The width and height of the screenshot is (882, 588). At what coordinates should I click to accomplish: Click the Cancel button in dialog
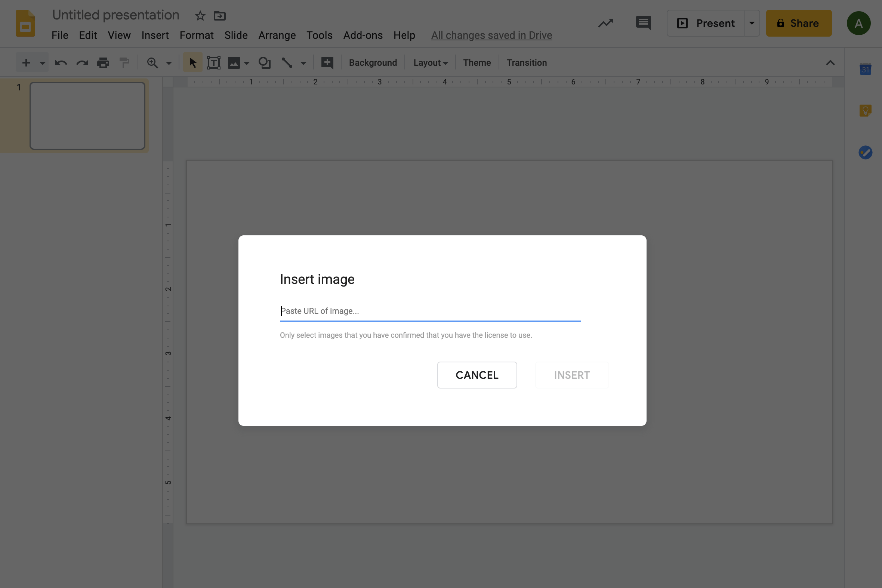(477, 375)
